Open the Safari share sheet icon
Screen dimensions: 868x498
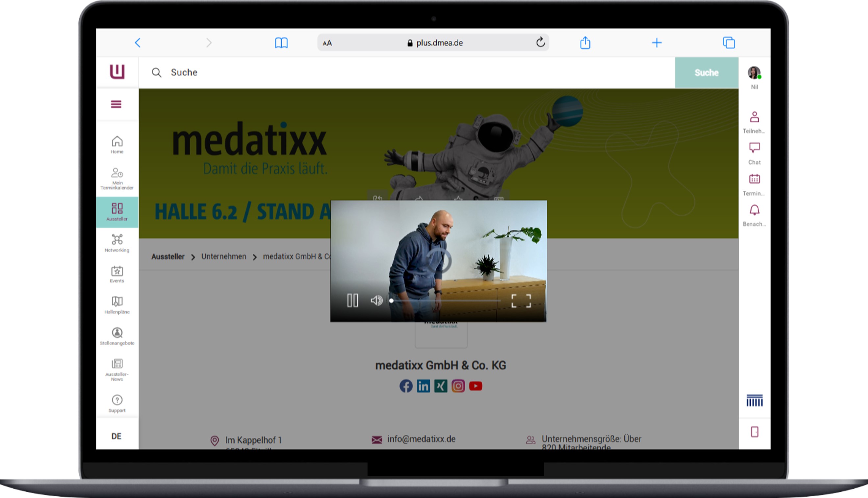point(585,43)
